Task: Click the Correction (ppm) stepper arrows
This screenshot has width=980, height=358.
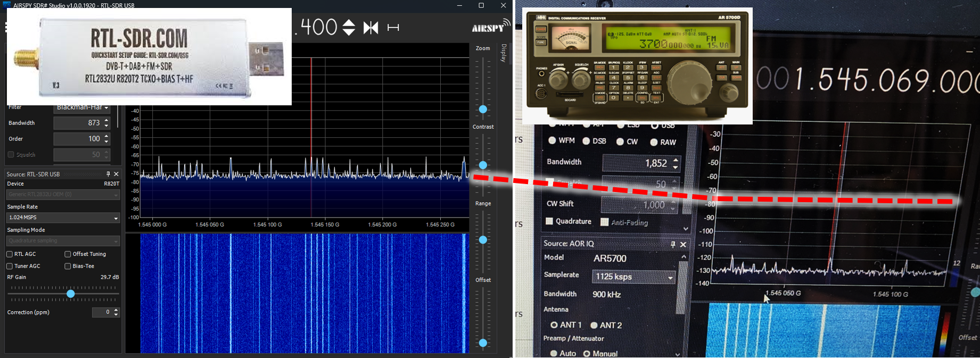Action: click(116, 312)
